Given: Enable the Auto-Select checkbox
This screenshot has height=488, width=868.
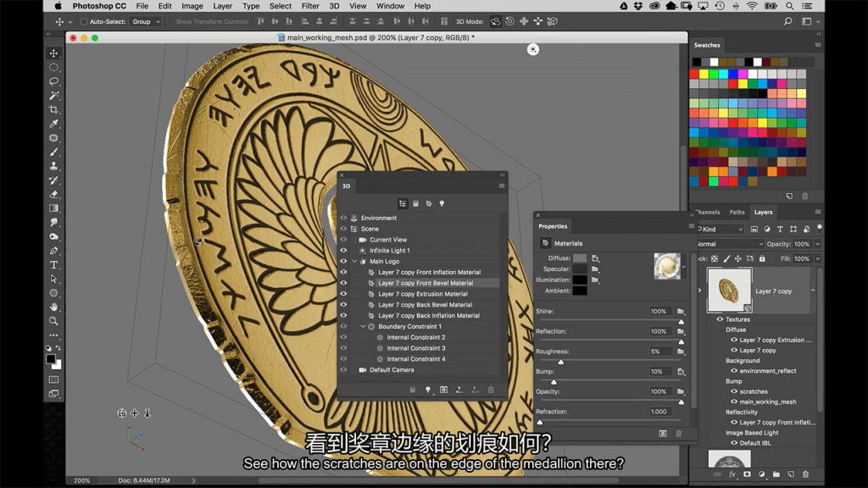Looking at the screenshot, I should [84, 22].
